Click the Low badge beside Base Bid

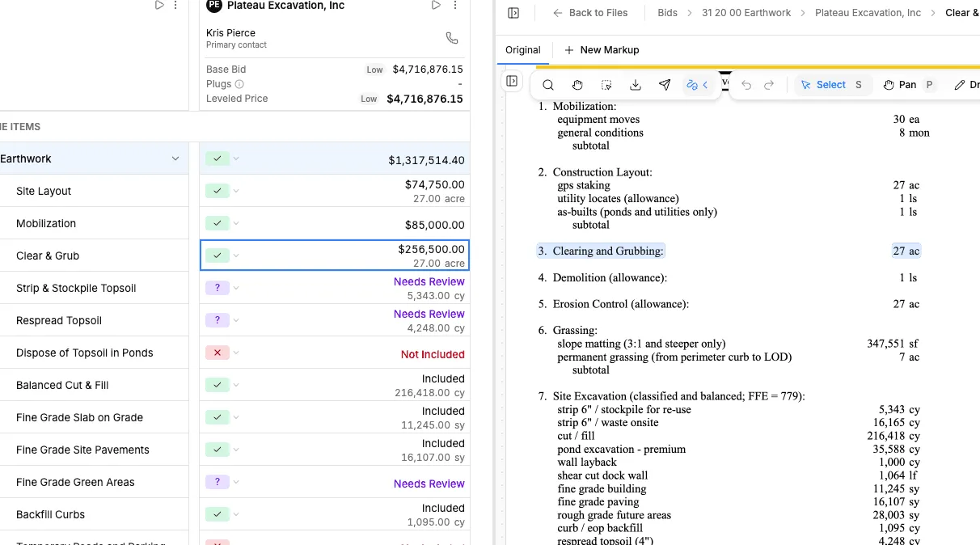click(374, 70)
